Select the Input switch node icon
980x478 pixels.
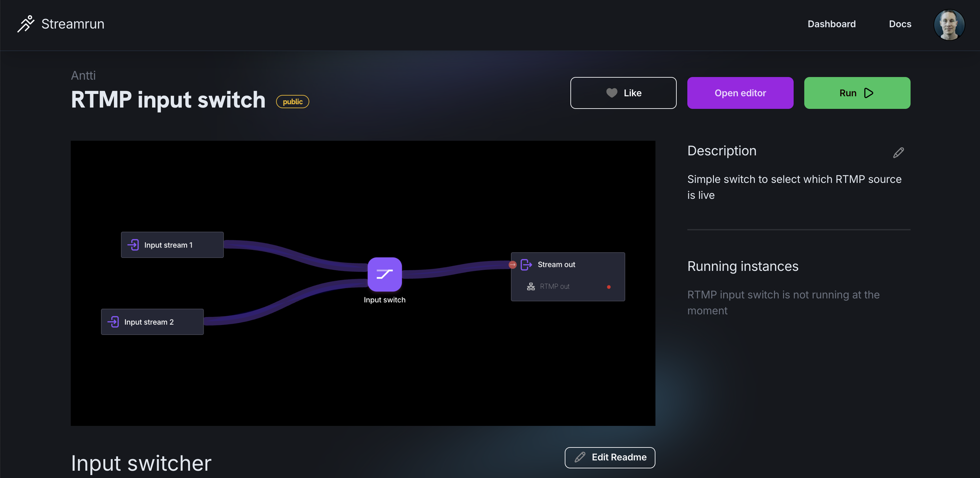(x=384, y=274)
